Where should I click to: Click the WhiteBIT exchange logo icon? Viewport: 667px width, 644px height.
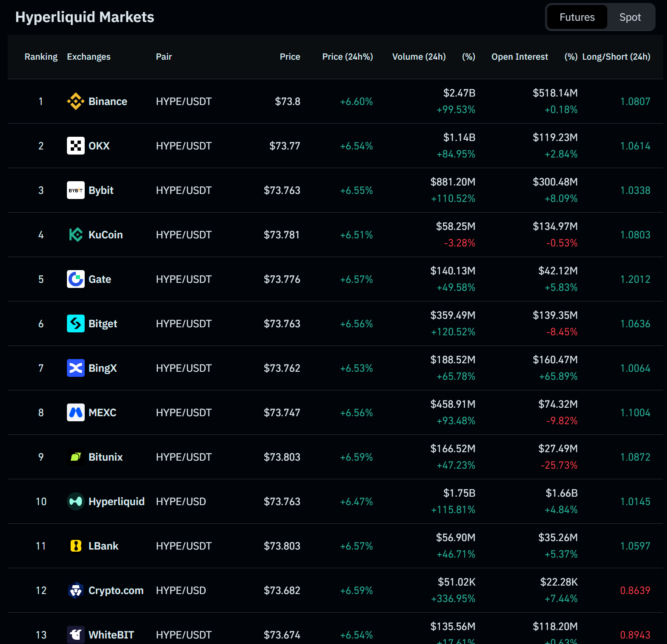(76, 635)
